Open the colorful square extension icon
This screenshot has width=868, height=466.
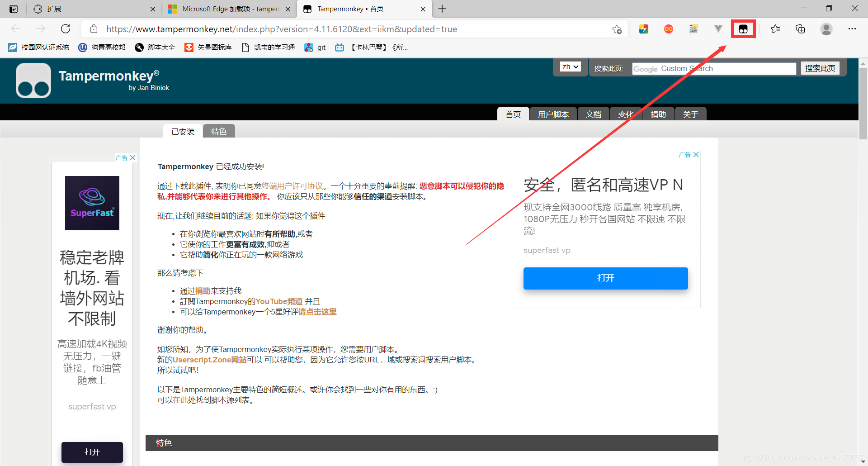point(644,29)
